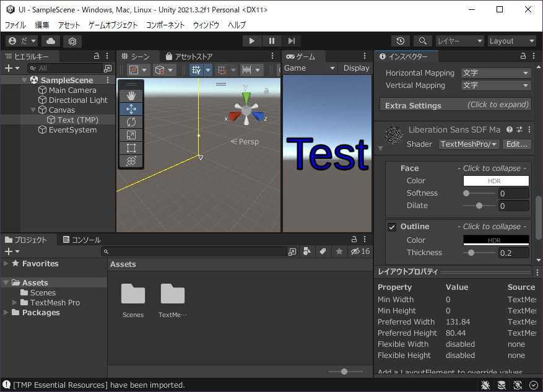Click favorites star icon in Project toolbar
The width and height of the screenshot is (543, 392).
tap(339, 251)
